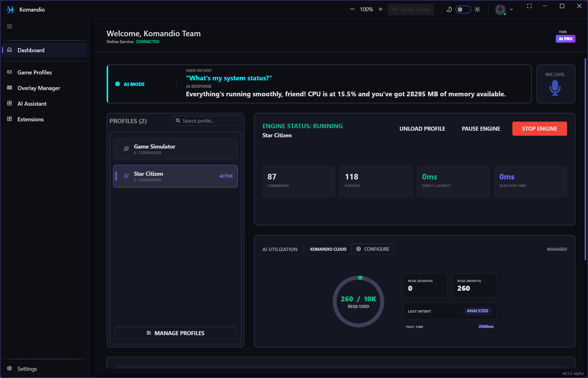Open Game Profiles in the sidebar

tap(34, 73)
